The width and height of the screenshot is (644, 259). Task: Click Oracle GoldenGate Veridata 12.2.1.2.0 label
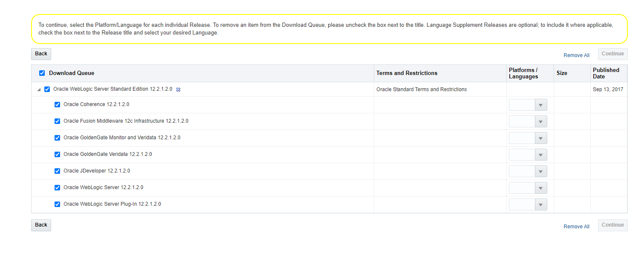pos(108,154)
